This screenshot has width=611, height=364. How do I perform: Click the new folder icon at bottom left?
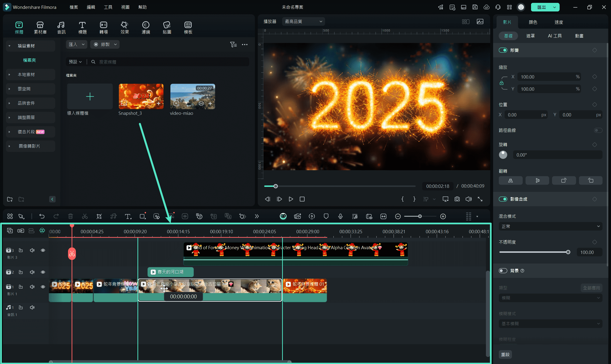coord(10,199)
